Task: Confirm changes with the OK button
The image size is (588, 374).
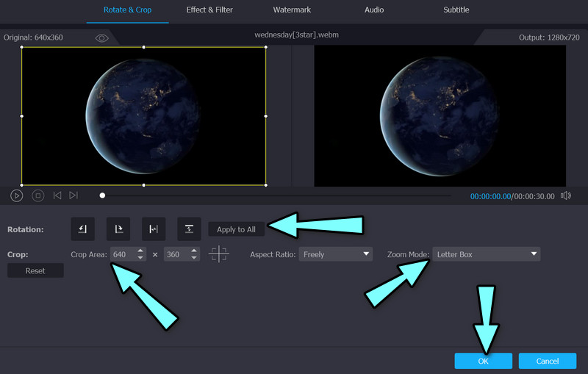Action: coord(483,361)
